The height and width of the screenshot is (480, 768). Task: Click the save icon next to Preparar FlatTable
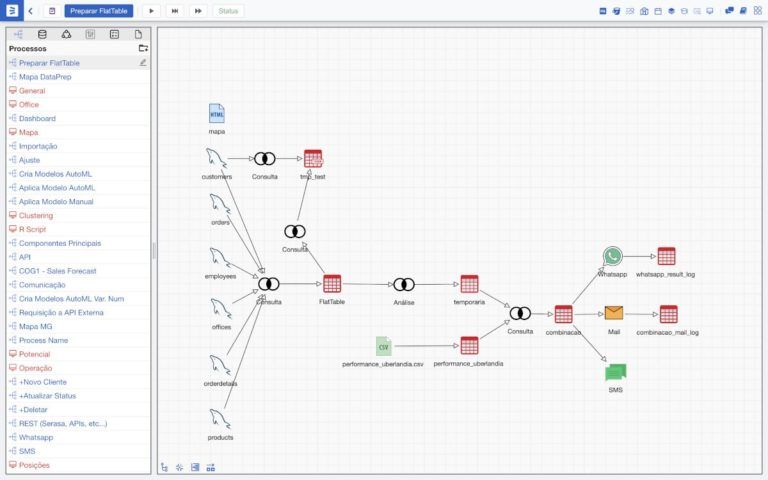click(52, 11)
